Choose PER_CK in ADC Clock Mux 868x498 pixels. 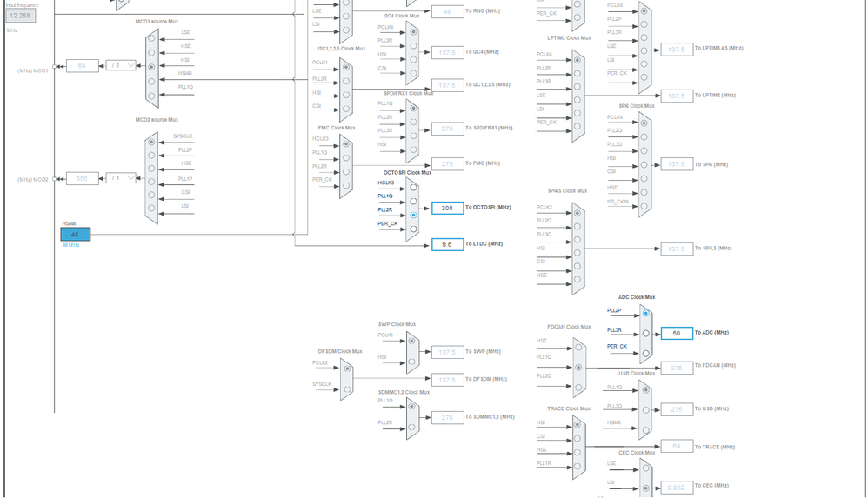click(x=645, y=354)
